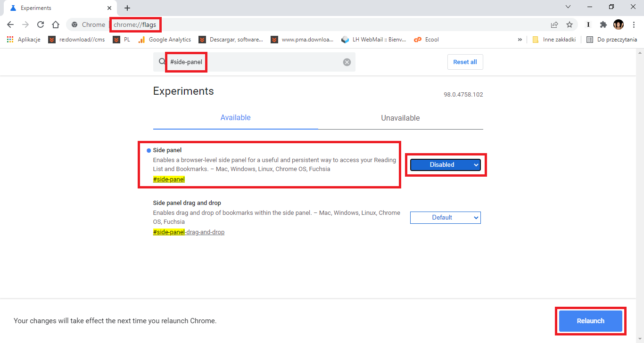Open the profile avatar menu
This screenshot has height=343, width=644.
click(619, 24)
